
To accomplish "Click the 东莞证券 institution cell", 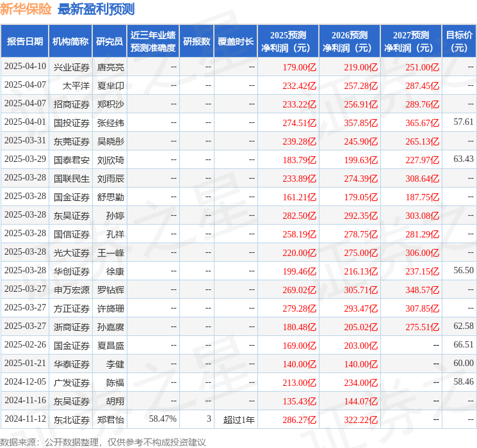I will click(72, 141).
